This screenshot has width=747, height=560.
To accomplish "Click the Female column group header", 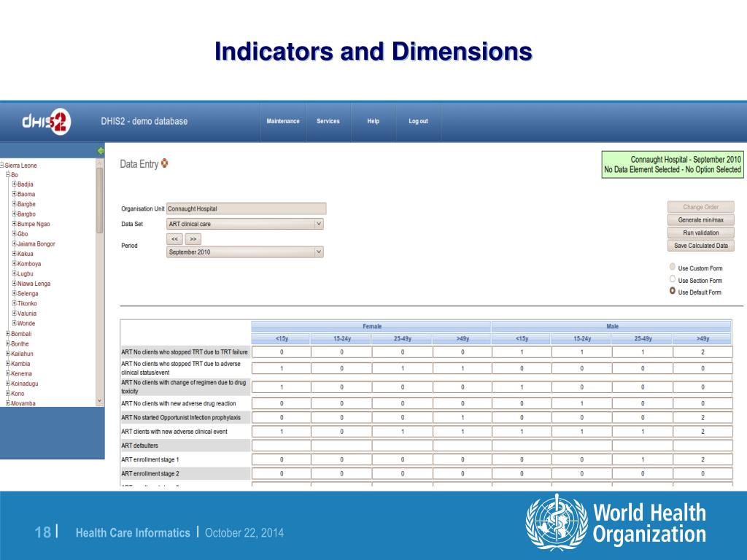I will [371, 326].
